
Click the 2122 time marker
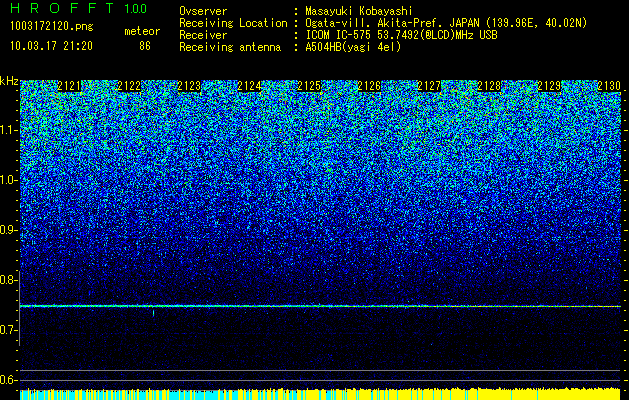pos(129,86)
